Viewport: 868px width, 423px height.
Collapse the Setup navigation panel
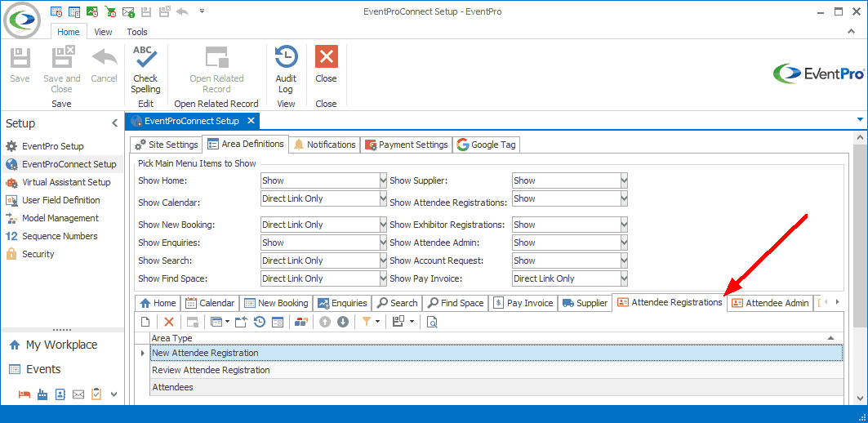pos(114,123)
